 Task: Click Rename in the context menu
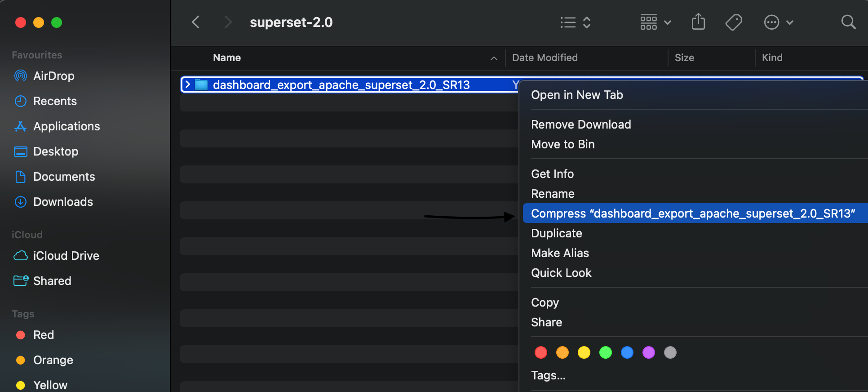[x=553, y=194]
